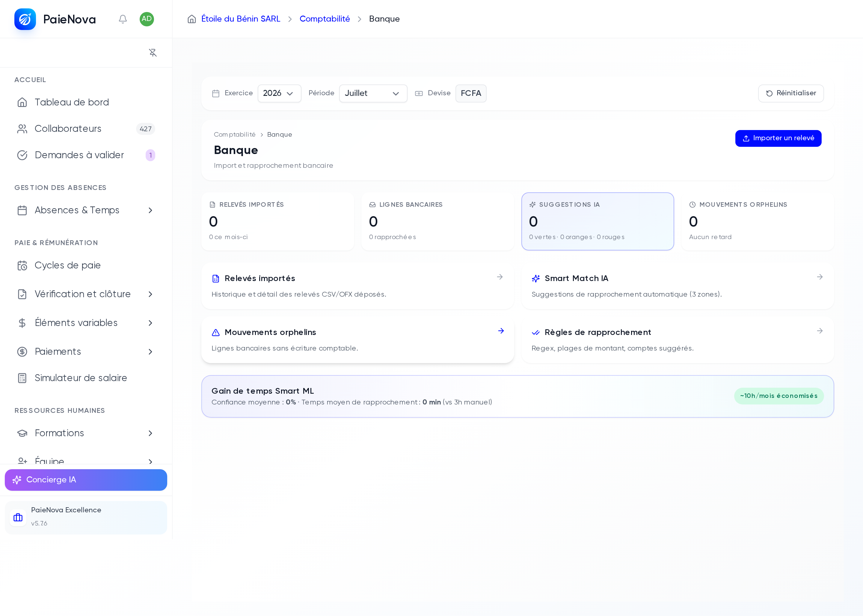The width and height of the screenshot is (863, 616).
Task: Open the notifications bell
Action: coord(123,19)
